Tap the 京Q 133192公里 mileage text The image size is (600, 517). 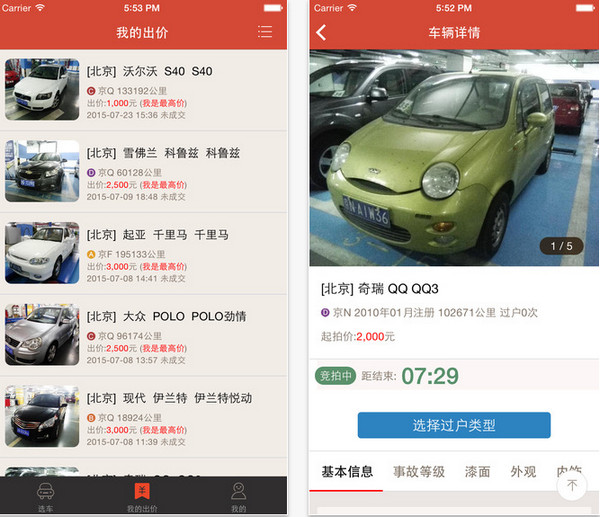[x=132, y=91]
